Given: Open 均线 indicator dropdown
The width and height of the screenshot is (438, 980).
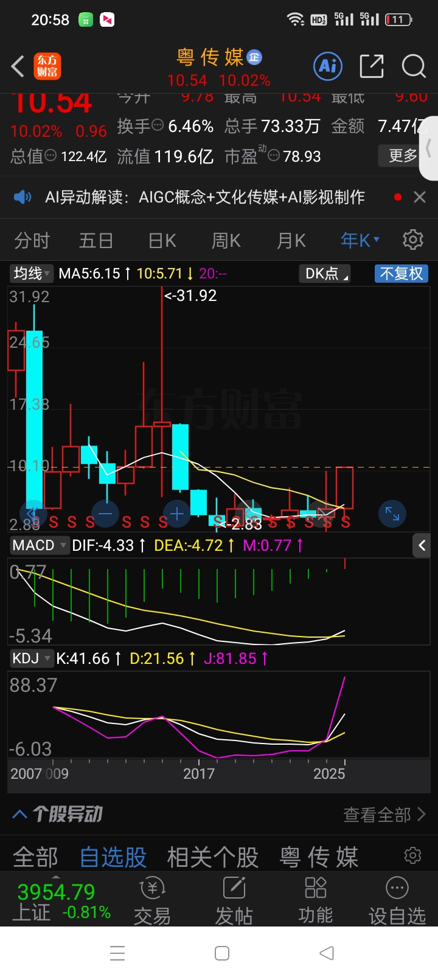Looking at the screenshot, I should 32,274.
